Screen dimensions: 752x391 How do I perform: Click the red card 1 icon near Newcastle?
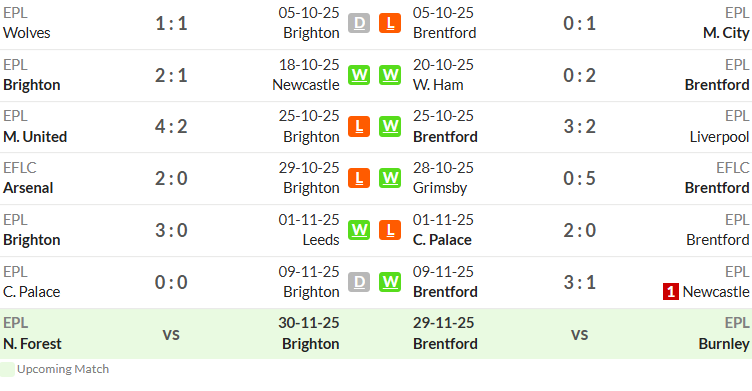[670, 292]
